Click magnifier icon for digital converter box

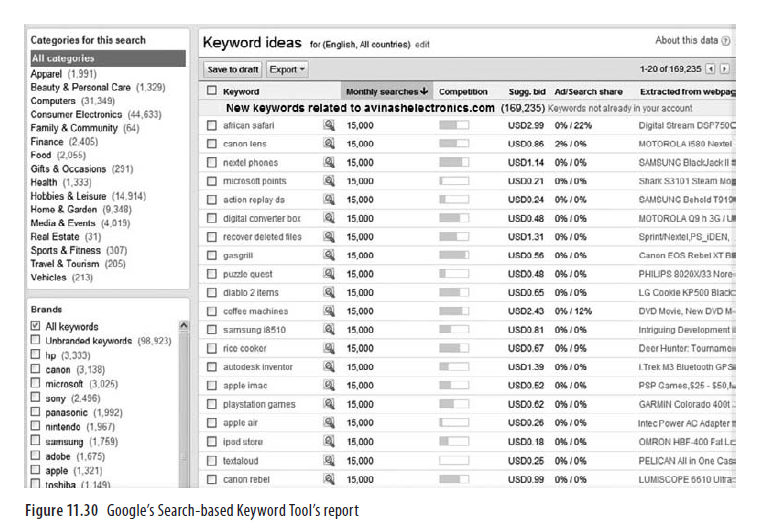pyautogui.click(x=329, y=218)
